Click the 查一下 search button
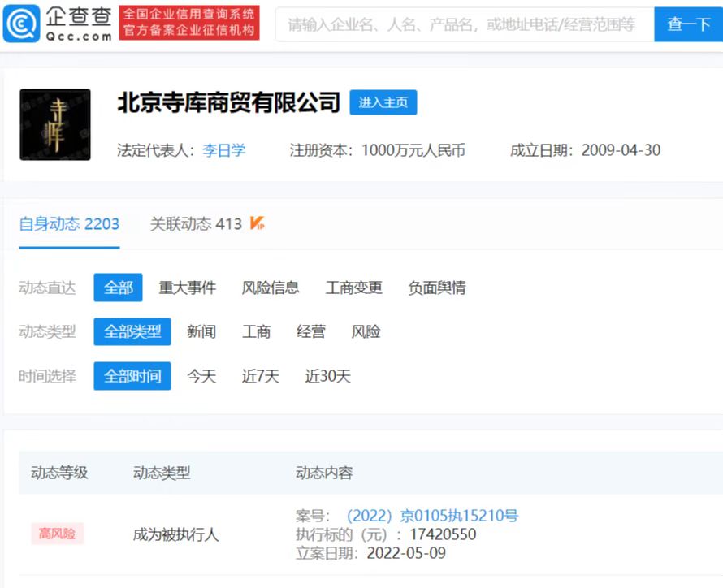Screen dimensions: 723x588 (688, 24)
